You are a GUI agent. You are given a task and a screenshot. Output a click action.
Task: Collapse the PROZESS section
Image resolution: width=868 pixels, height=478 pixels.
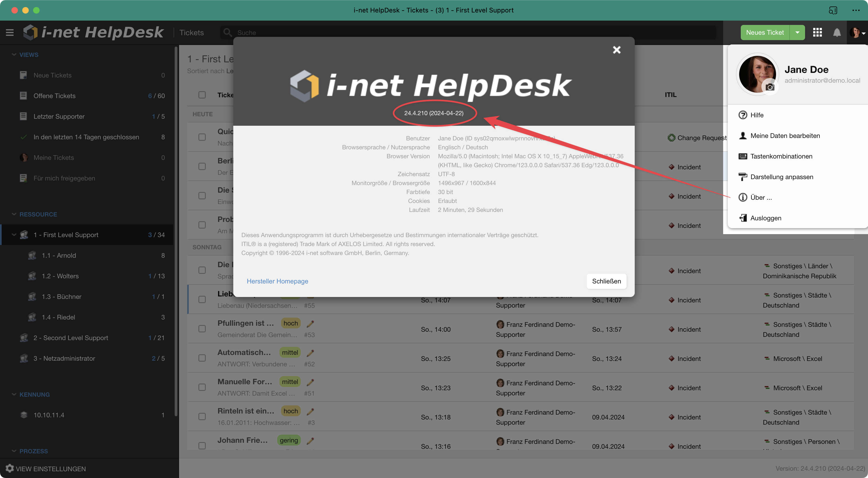[x=14, y=451]
